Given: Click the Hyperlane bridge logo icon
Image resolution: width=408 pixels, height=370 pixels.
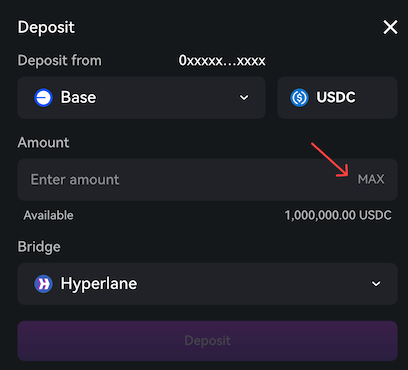Looking at the screenshot, I should tap(43, 284).
